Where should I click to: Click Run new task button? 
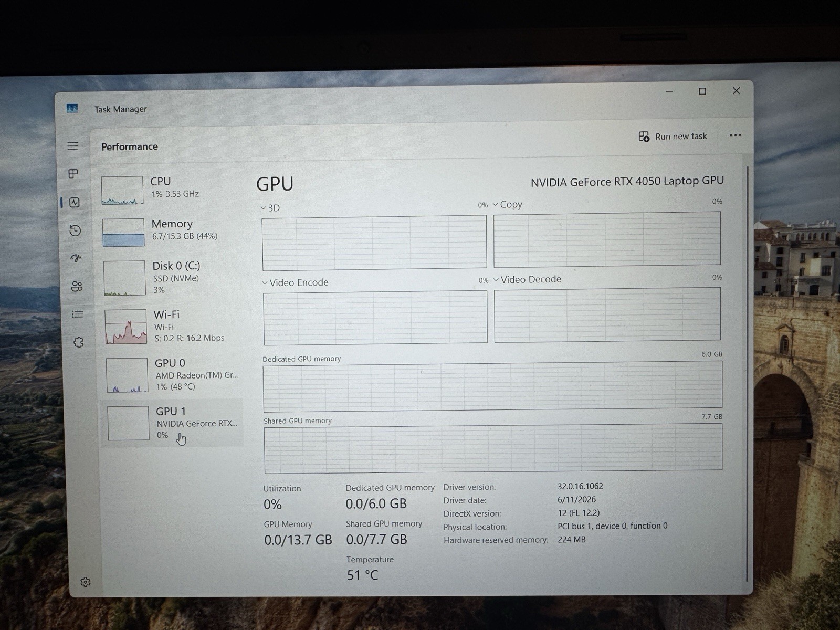[x=673, y=136]
